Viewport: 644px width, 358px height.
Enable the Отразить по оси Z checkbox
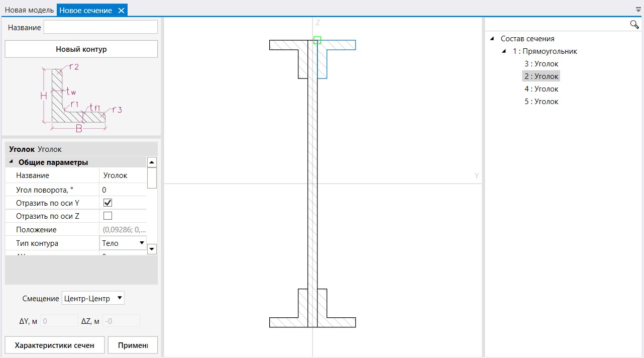[108, 216]
